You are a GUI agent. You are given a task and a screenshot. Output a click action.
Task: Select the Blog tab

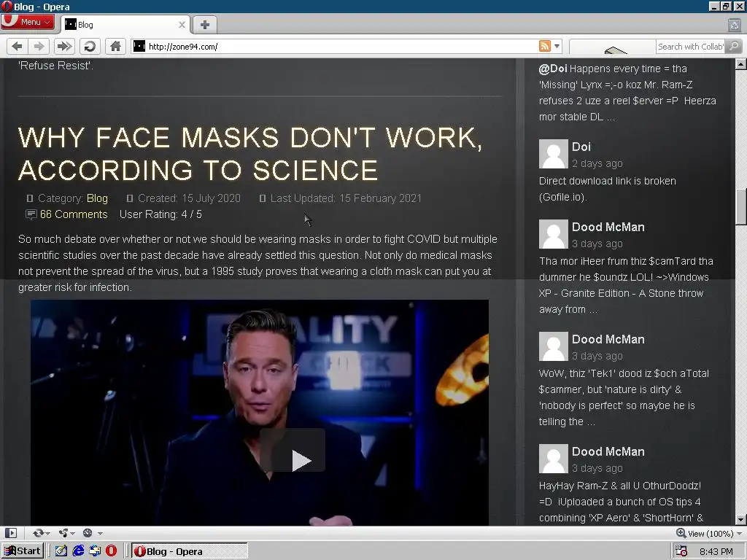[125, 25]
